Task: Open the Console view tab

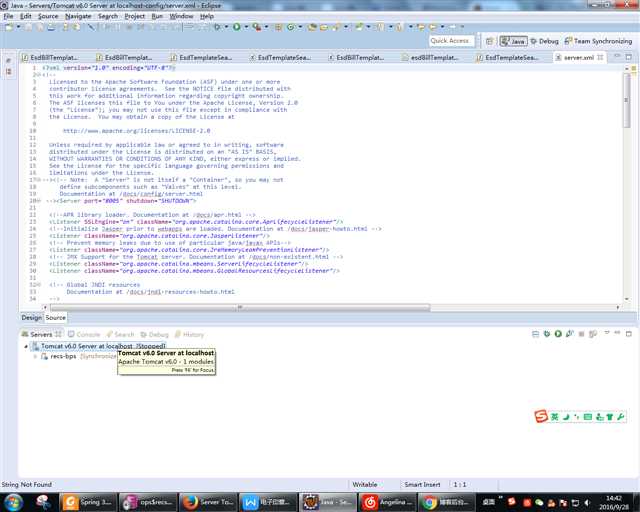Action: pyautogui.click(x=84, y=334)
